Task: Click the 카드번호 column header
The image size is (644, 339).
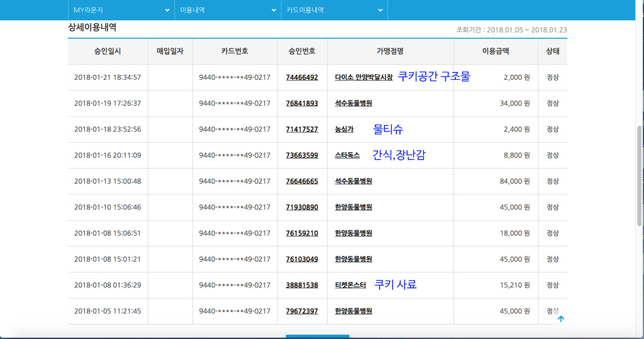Action: coord(235,52)
